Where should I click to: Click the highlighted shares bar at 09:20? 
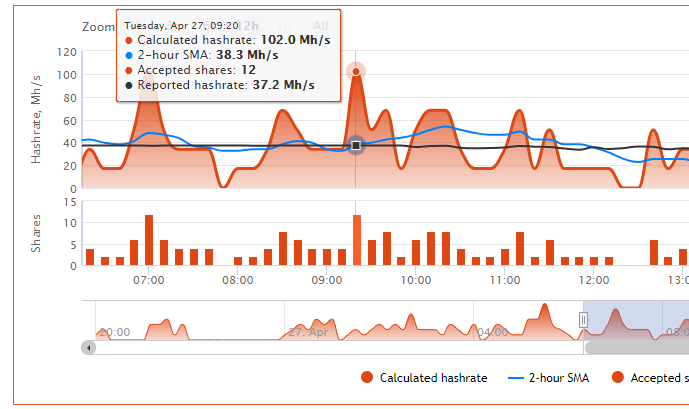coord(356,240)
